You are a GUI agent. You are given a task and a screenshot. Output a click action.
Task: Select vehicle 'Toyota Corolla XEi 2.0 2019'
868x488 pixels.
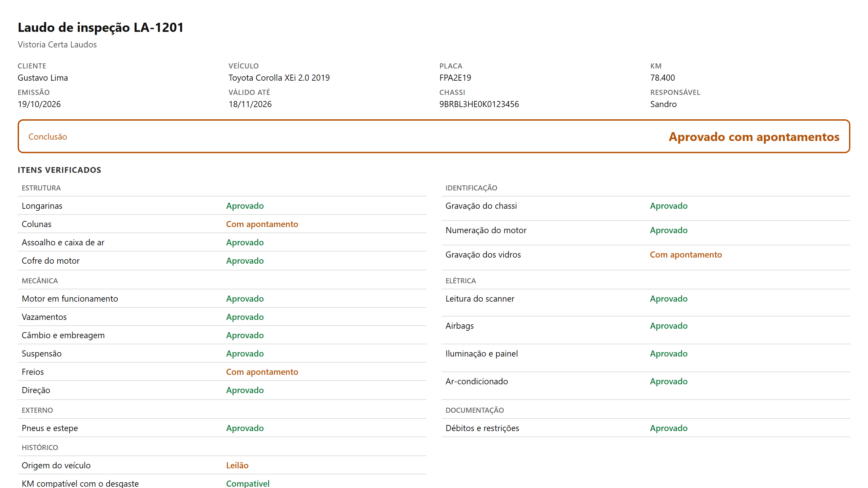coord(279,78)
